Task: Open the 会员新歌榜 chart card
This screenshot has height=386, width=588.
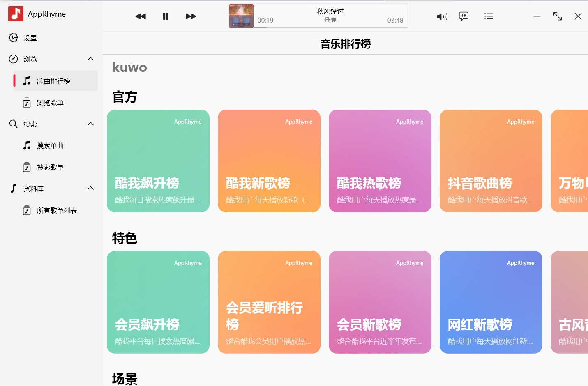Action: (380, 302)
